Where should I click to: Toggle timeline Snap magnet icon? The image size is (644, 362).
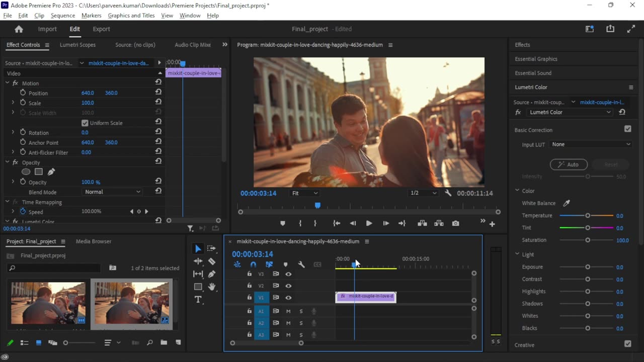[253, 264]
